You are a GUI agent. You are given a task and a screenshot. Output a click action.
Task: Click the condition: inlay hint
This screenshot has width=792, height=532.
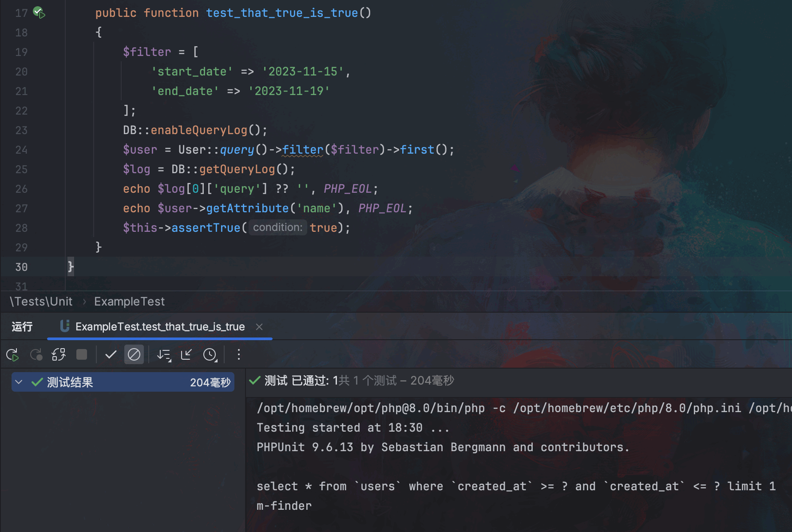pos(277,227)
